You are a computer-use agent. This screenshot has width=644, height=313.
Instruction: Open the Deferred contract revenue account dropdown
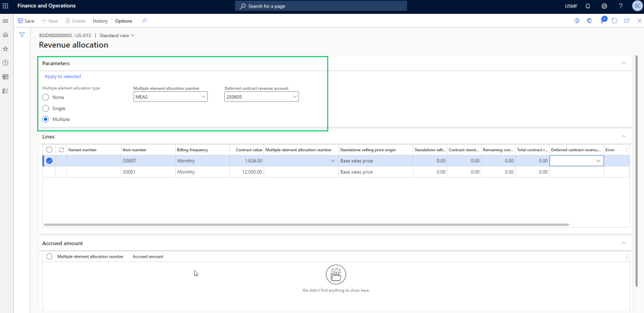(294, 97)
